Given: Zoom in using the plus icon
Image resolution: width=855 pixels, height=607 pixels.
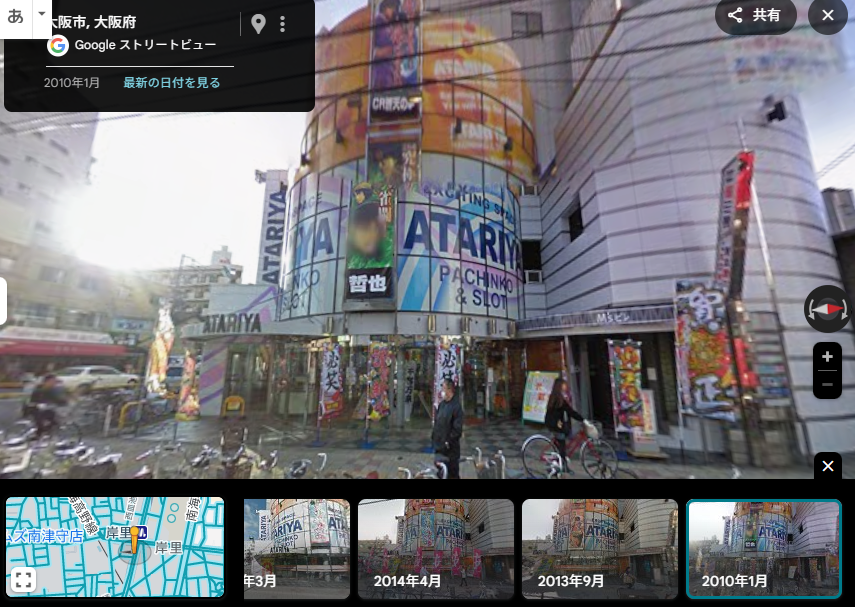Looking at the screenshot, I should pyautogui.click(x=827, y=356).
